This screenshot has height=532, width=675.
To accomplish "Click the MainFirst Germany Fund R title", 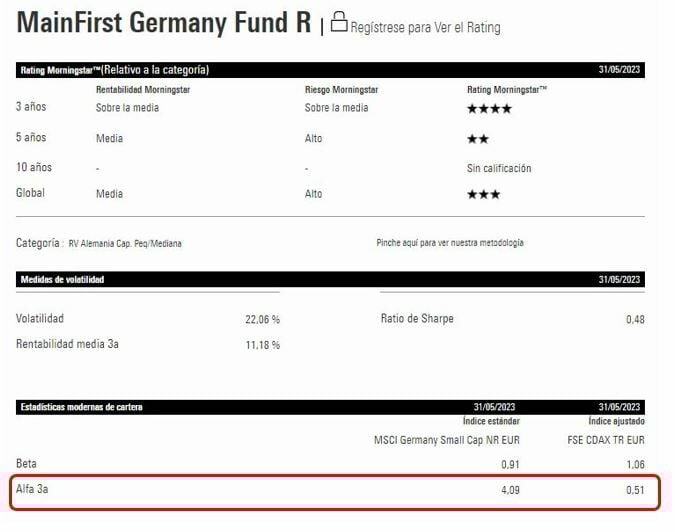I will (165, 24).
